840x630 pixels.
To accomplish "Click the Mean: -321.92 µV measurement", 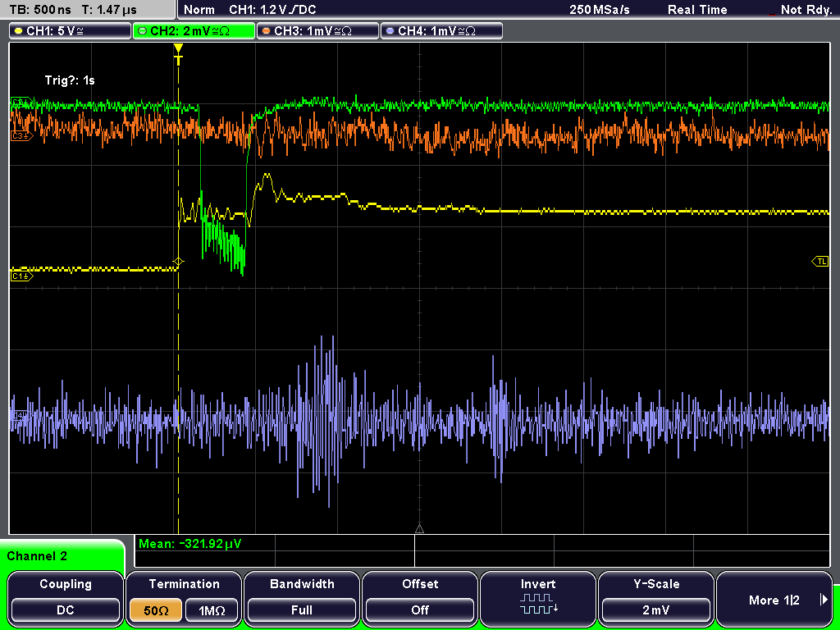I will point(190,544).
